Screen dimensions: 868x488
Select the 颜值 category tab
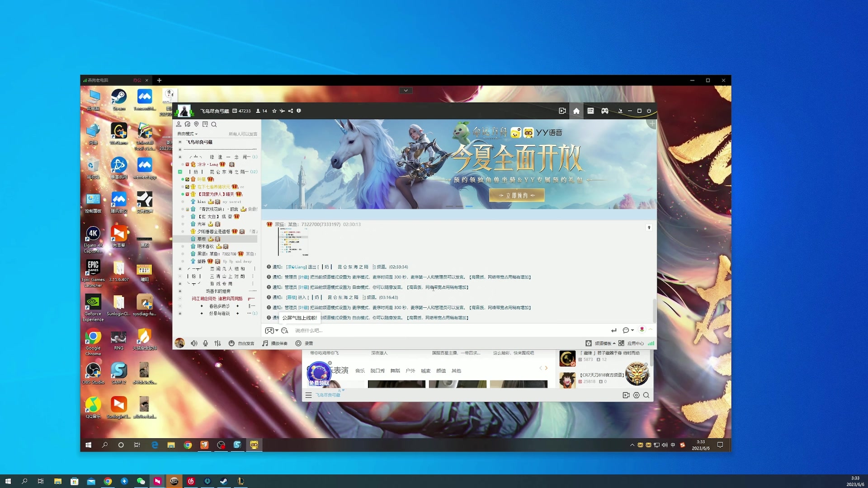coord(441,371)
